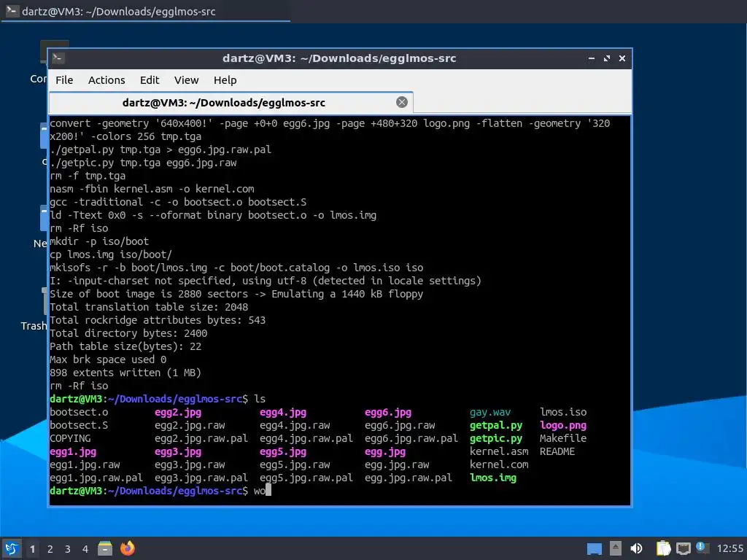Open the File menu in terminal

point(64,80)
